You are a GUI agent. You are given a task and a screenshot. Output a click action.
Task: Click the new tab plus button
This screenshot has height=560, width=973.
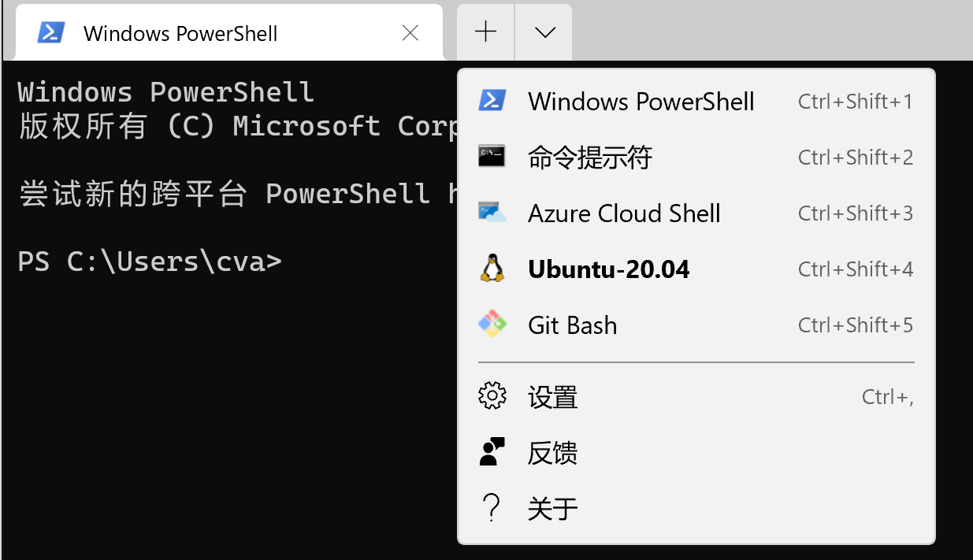tap(485, 32)
